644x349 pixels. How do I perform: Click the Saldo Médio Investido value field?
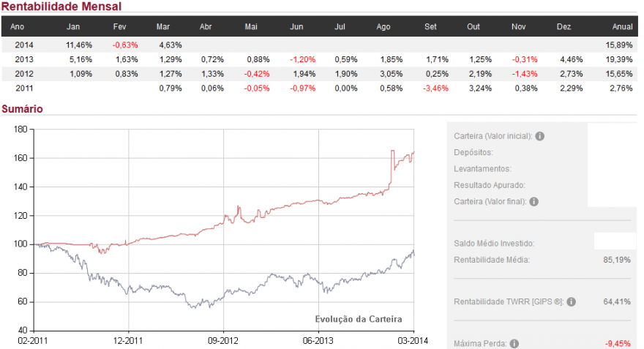point(615,241)
